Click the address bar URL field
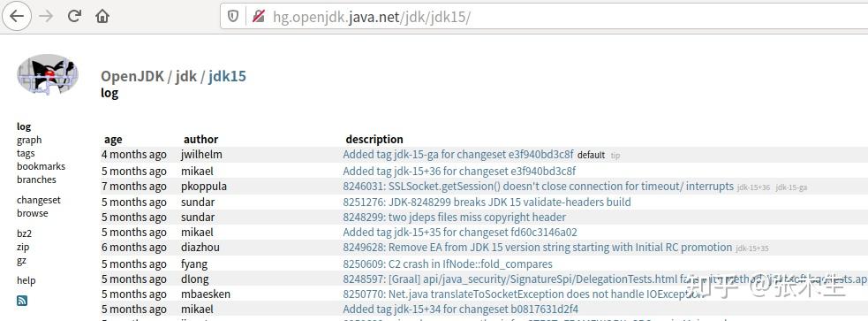 pyautogui.click(x=544, y=17)
